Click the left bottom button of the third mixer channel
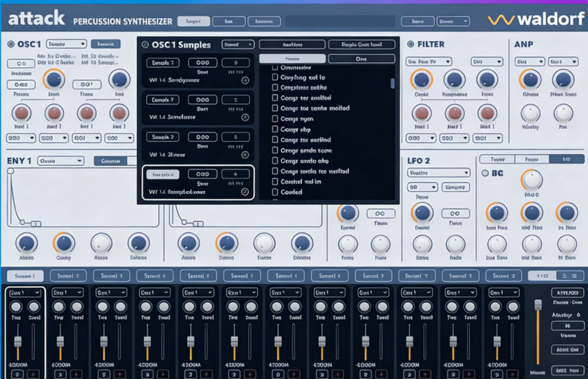Image resolution: width=588 pixels, height=379 pixels. click(x=104, y=374)
